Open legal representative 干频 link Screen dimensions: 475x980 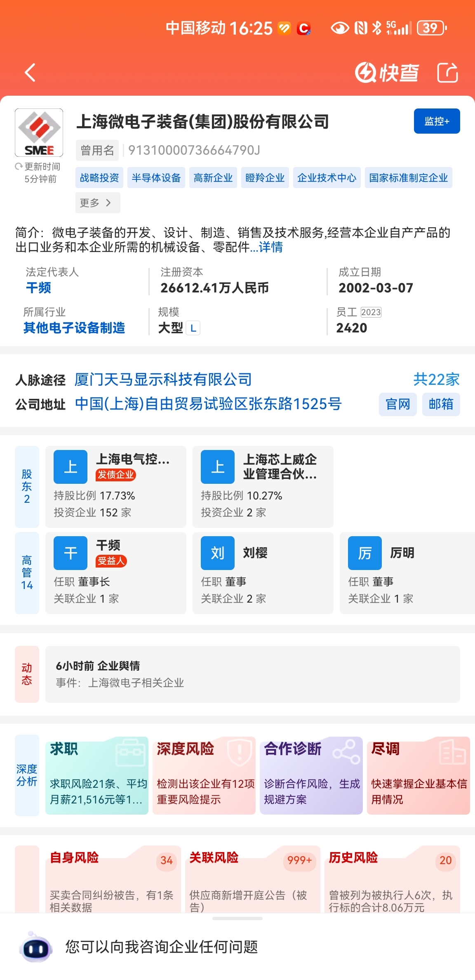38,287
